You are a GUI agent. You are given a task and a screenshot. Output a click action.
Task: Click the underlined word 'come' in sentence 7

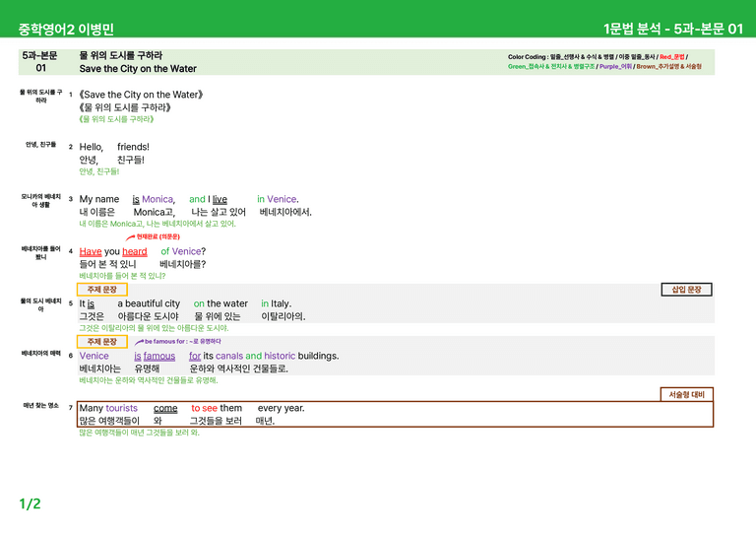(165, 408)
